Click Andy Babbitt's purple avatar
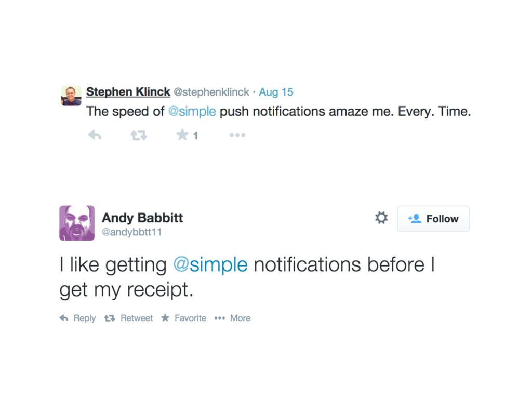Viewport: 532px width, 399px height. (x=77, y=223)
